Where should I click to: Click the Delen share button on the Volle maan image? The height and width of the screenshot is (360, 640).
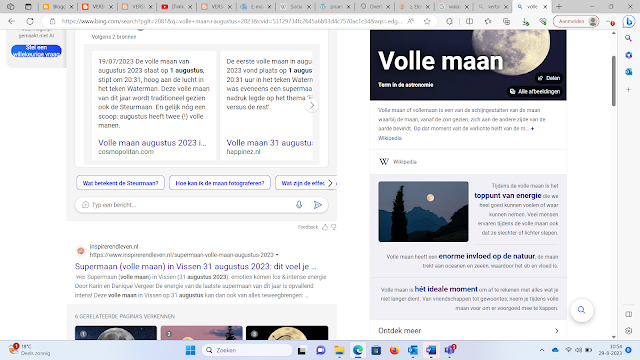tap(549, 78)
